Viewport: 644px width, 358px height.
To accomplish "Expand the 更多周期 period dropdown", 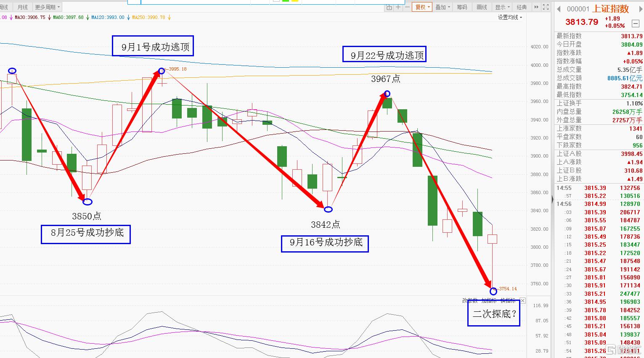I will [x=47, y=7].
